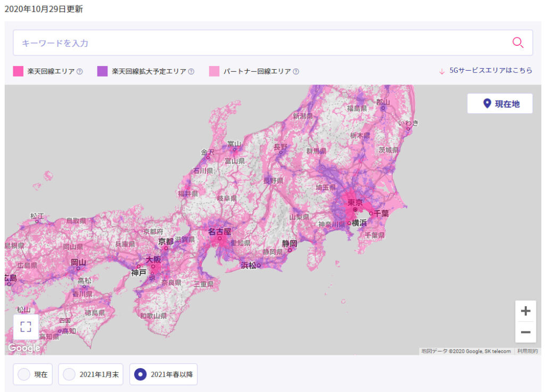545x392 pixels.
Task: Click the 横浜 label on the map
Action: [359, 223]
